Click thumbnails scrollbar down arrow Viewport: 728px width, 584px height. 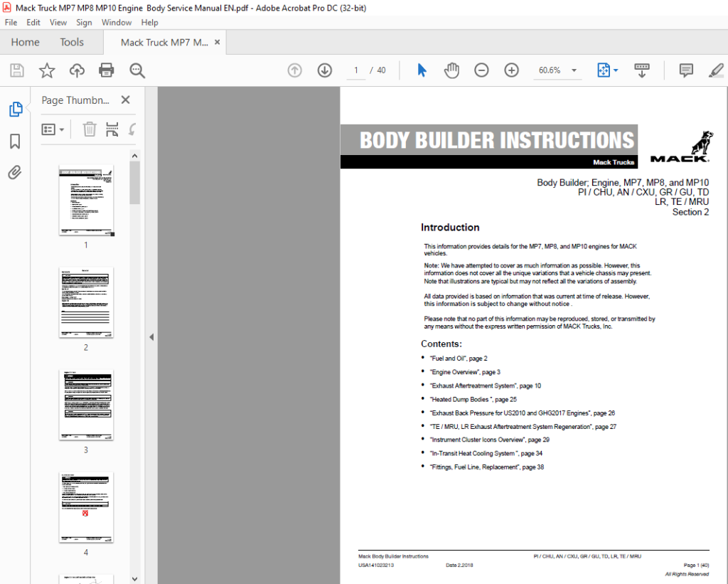click(x=134, y=579)
